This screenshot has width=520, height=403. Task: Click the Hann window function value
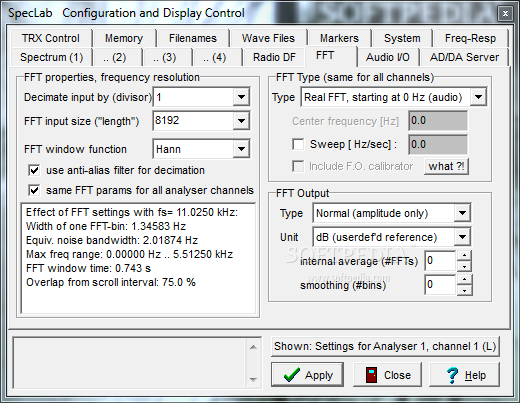(193, 149)
